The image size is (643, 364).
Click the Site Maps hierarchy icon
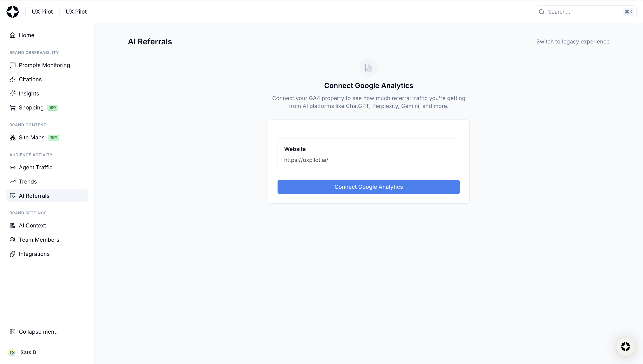12,137
